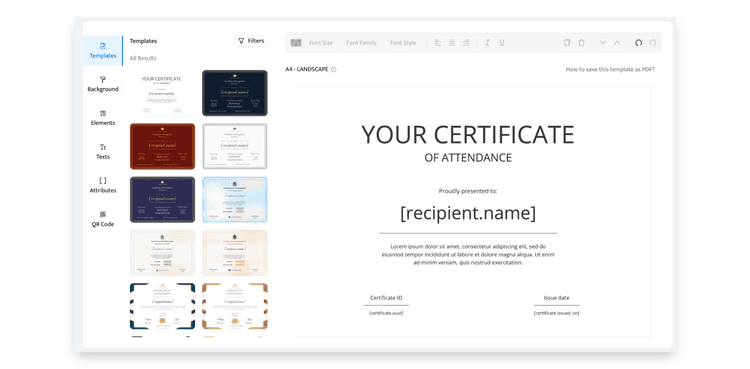Viewport: 750px width, 369px height.
Task: Select the gold striped corner template thumbnail
Action: [x=235, y=306]
